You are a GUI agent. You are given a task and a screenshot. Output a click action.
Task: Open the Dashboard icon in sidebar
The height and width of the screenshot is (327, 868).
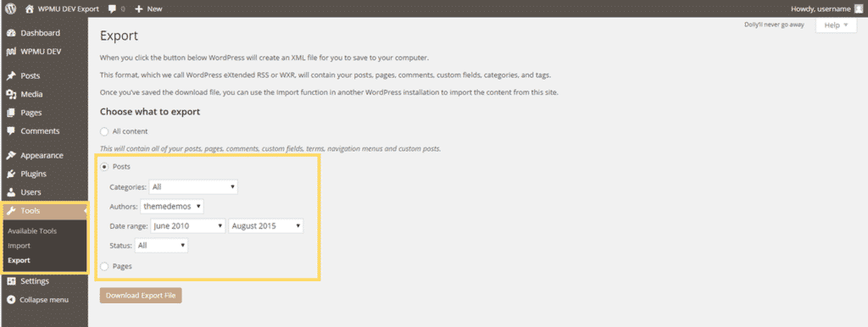tap(10, 33)
